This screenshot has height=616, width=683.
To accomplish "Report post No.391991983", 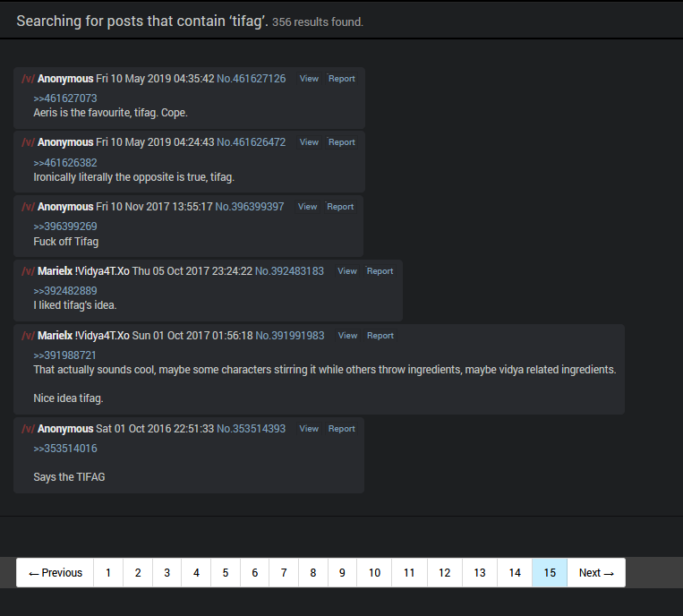I will tap(380, 336).
